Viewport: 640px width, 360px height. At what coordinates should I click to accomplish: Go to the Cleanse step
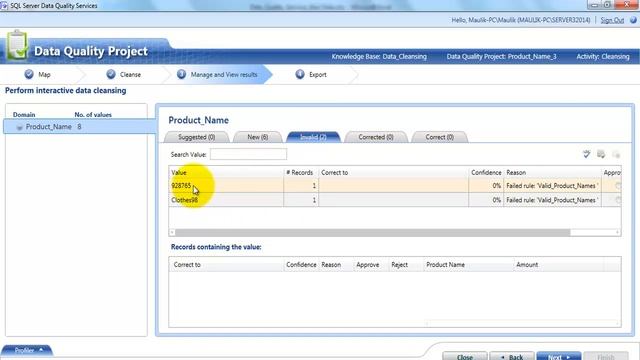[130, 75]
